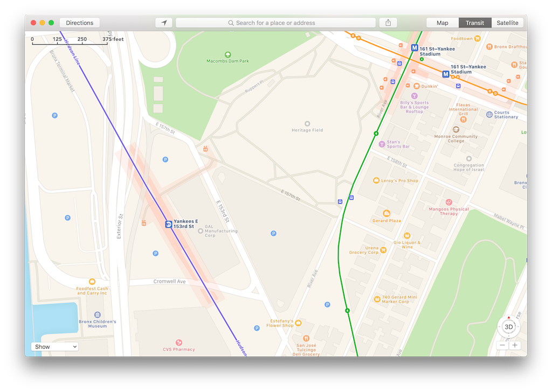The width and height of the screenshot is (552, 392).
Task: Click the Directions button
Action: [x=80, y=23]
